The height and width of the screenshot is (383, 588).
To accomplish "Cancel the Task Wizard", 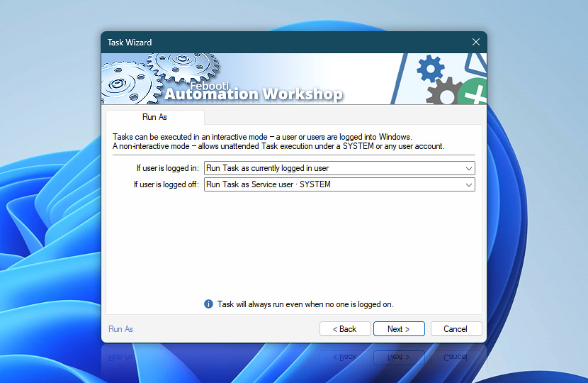I will click(x=456, y=329).
